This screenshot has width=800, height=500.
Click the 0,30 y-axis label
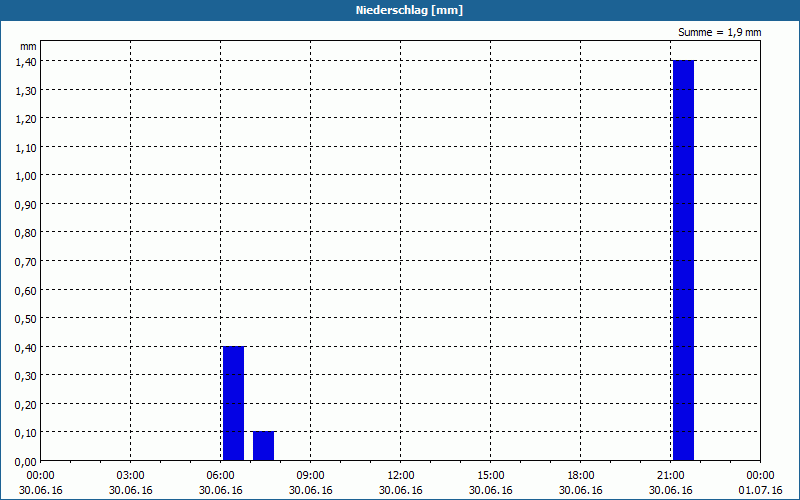click(26, 376)
